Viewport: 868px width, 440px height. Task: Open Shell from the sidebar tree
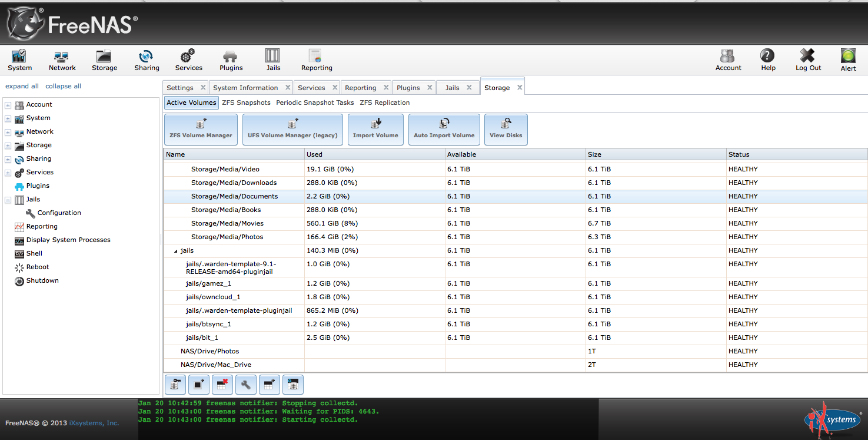(34, 253)
